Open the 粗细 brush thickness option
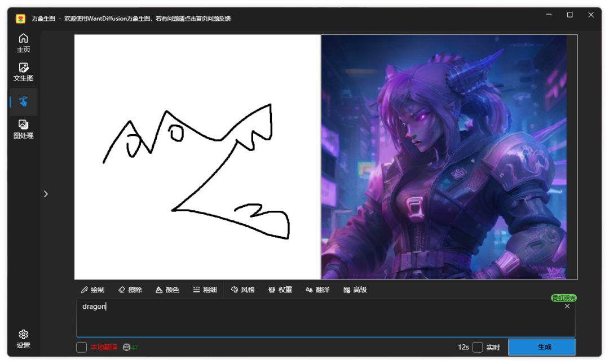Viewport: 609px width, 364px height. click(x=205, y=290)
